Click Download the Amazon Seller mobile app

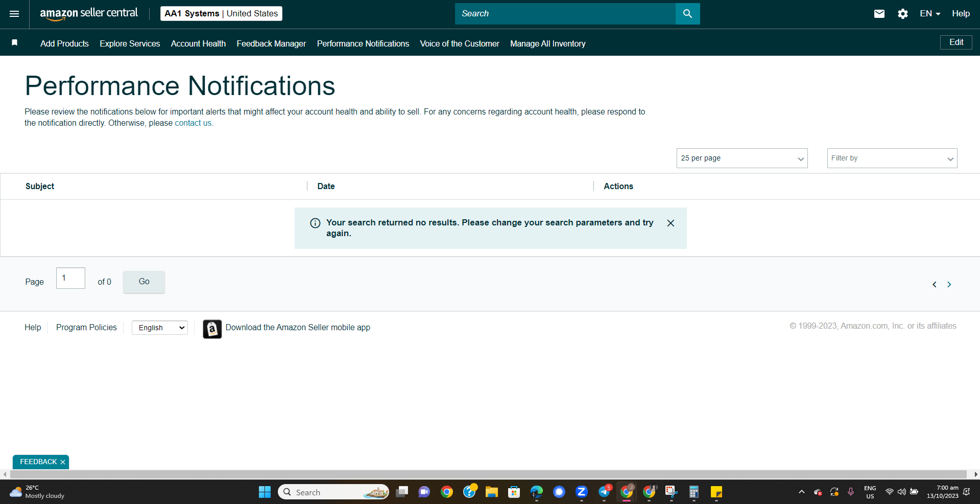coord(298,328)
